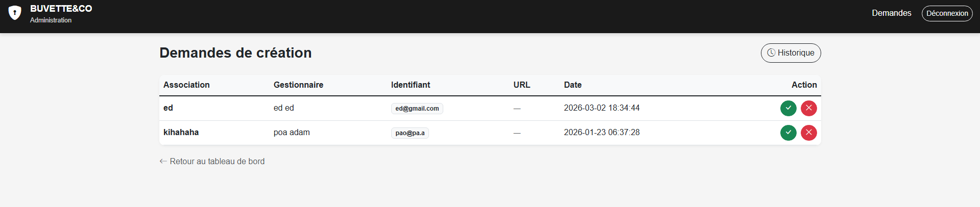This screenshot has height=207, width=980.
Task: Select the ed@gmail.com identifier badge
Action: 417,109
